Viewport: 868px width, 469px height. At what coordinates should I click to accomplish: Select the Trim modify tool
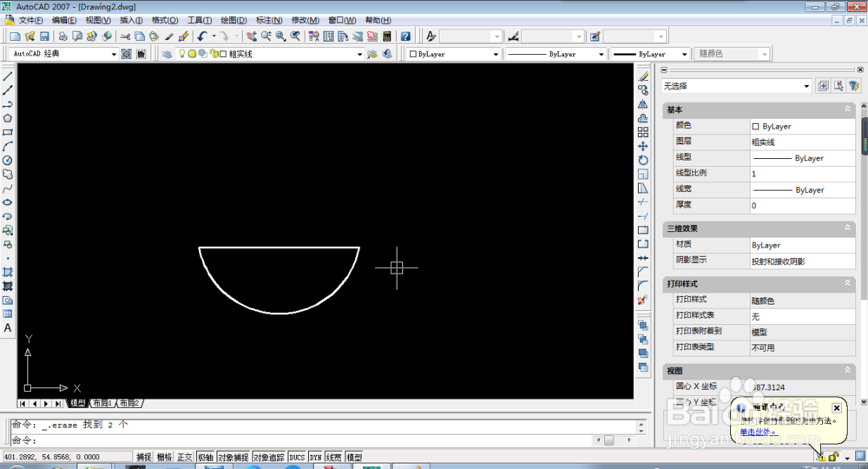(642, 202)
